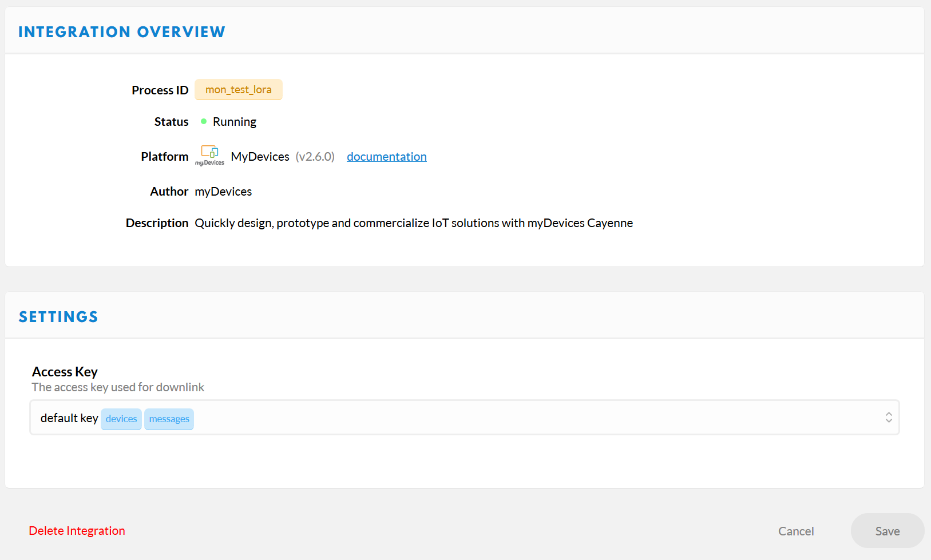Click the Integration Overview heading
This screenshot has width=931, height=560.
(x=122, y=32)
